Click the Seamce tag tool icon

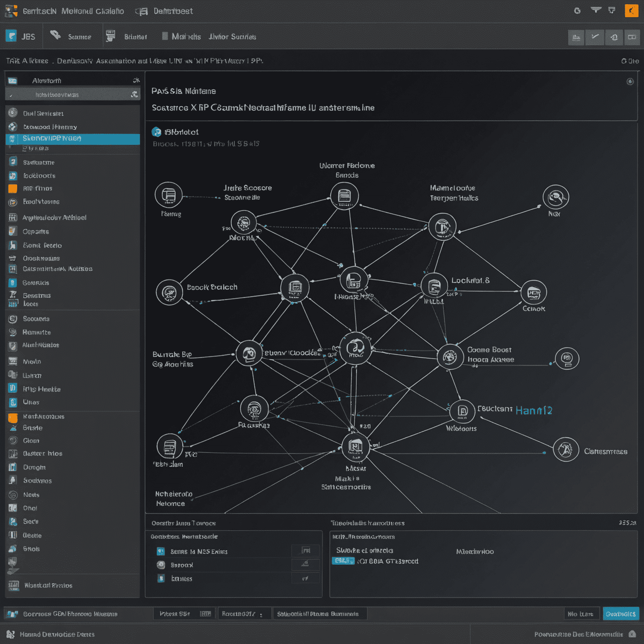point(56,36)
